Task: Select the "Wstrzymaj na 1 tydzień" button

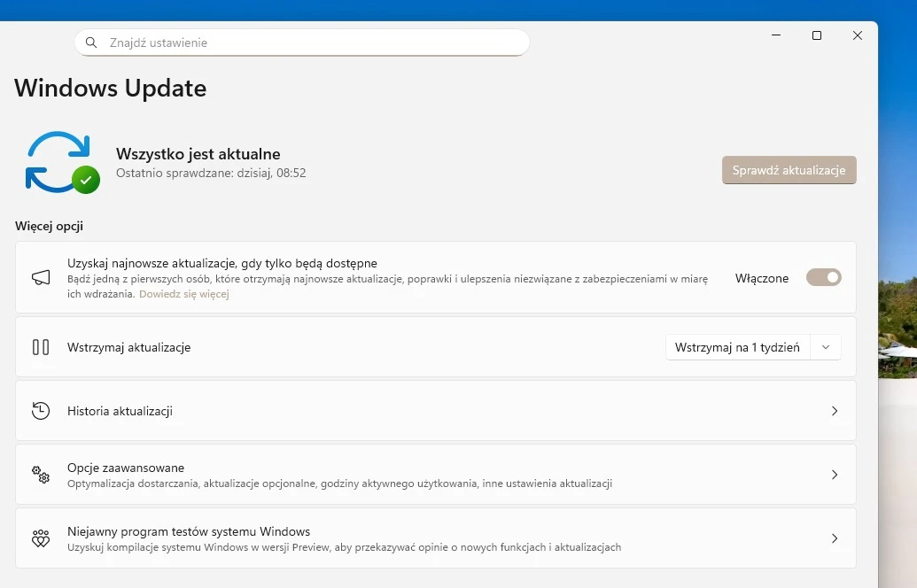Action: 737,347
